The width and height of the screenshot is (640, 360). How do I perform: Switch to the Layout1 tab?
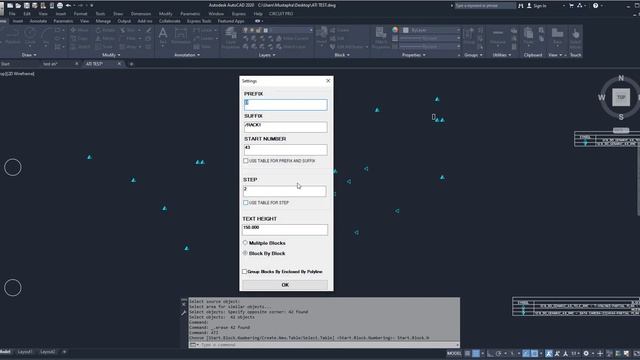[25, 352]
